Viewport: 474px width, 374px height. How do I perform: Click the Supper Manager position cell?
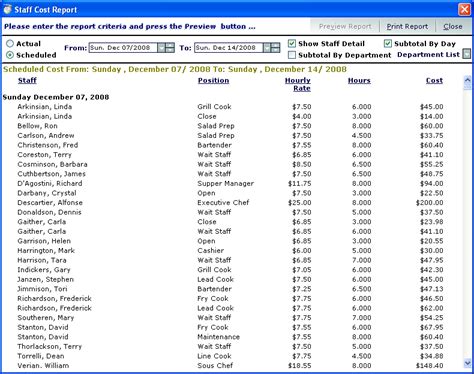(225, 184)
